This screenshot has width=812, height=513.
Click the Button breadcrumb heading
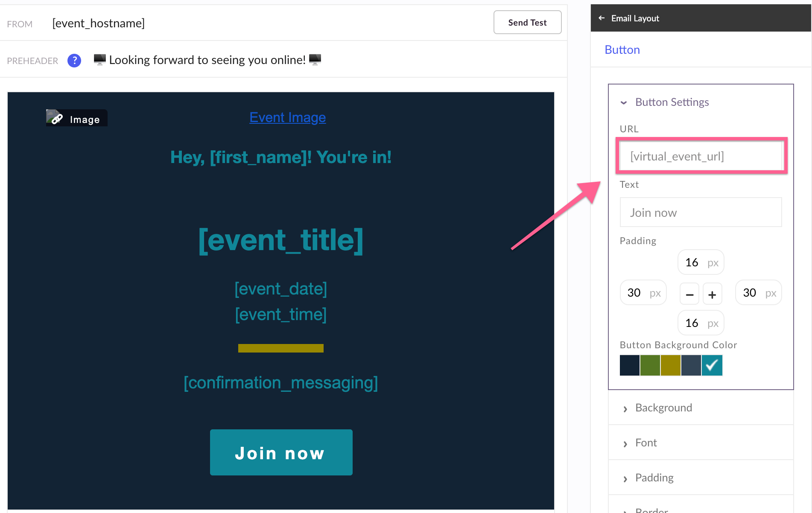[x=622, y=50]
